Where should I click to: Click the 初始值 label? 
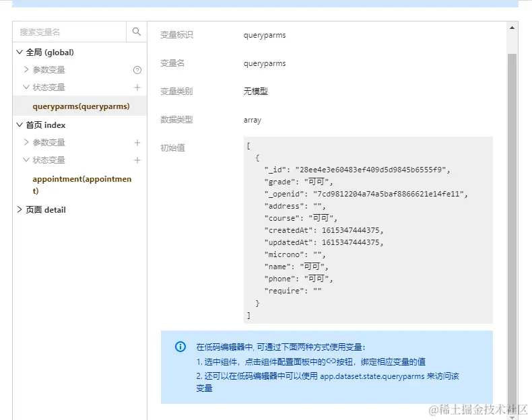click(172, 148)
